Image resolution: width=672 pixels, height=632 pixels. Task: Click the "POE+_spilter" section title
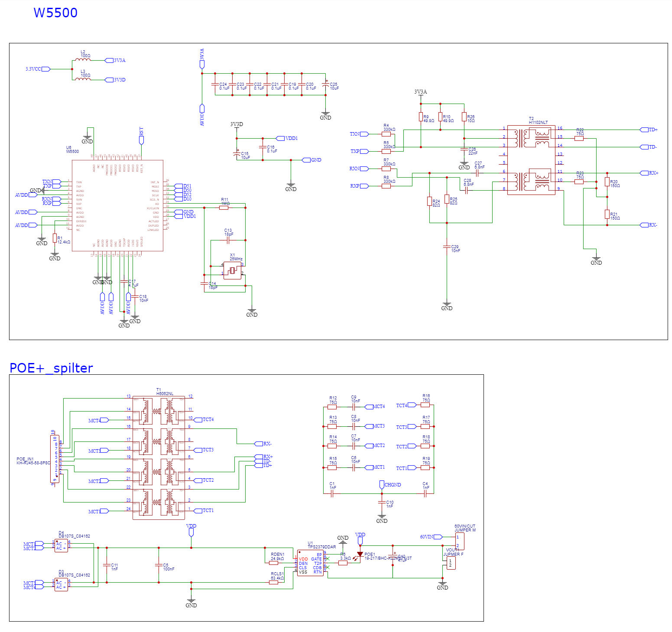click(51, 368)
